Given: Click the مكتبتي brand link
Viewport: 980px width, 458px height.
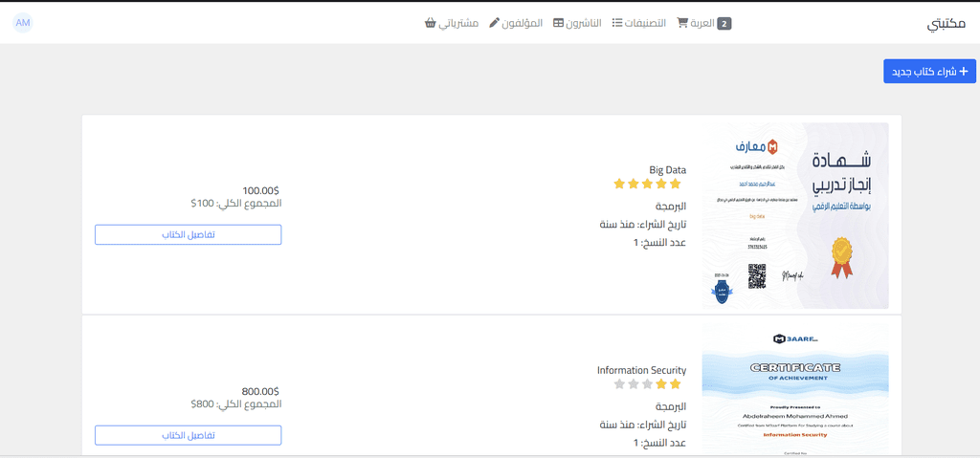Looking at the screenshot, I should [946, 24].
